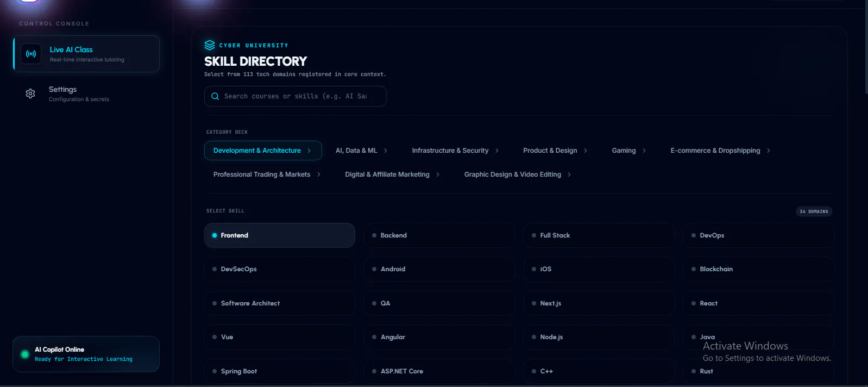Click the green AI Copilot Online status dot
Image resolution: width=868 pixels, height=387 pixels.
point(24,354)
